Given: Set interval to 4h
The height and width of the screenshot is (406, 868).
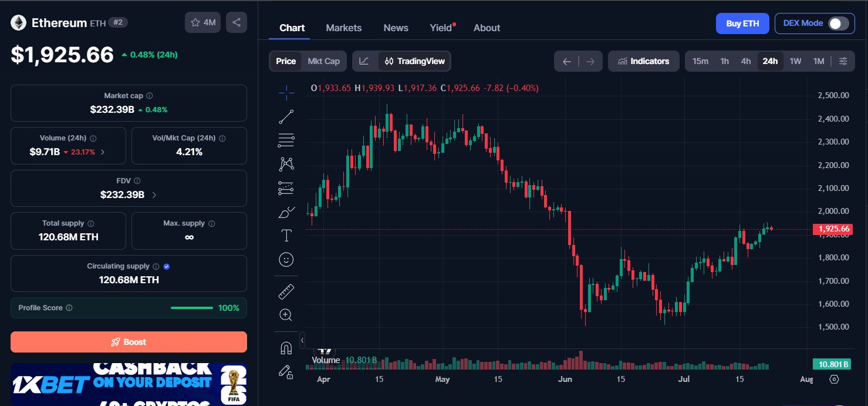Looking at the screenshot, I should click(746, 61).
